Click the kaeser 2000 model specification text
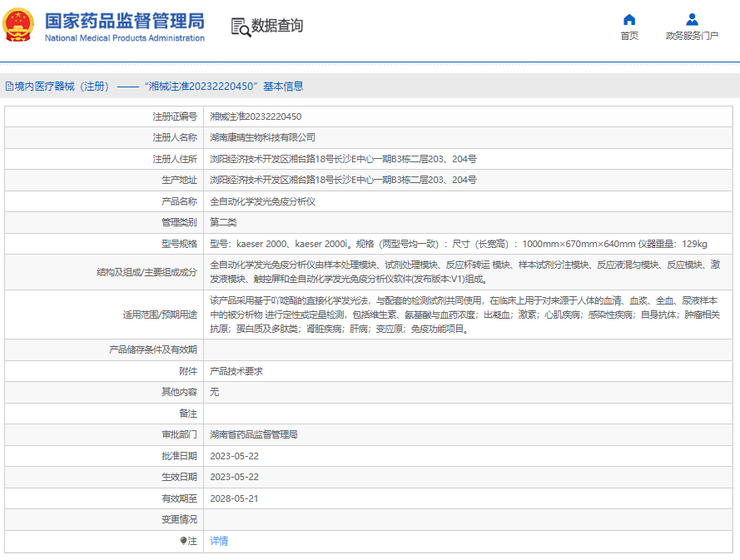The image size is (740, 560). [x=459, y=244]
